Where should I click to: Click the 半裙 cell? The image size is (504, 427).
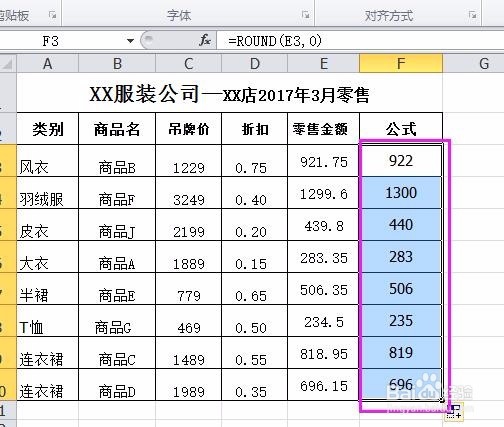(x=48, y=289)
